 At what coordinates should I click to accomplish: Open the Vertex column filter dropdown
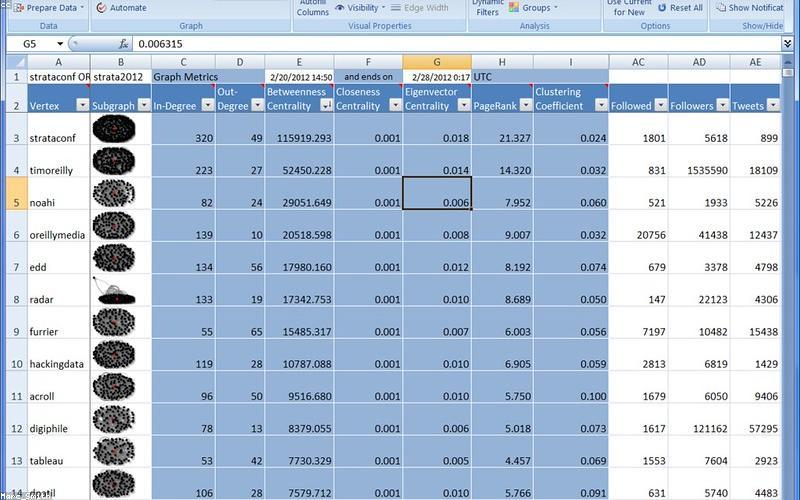82,105
